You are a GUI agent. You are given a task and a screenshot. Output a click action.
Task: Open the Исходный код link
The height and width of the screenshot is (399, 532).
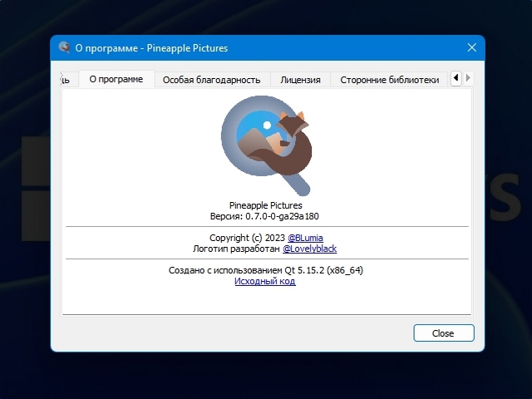click(x=265, y=281)
